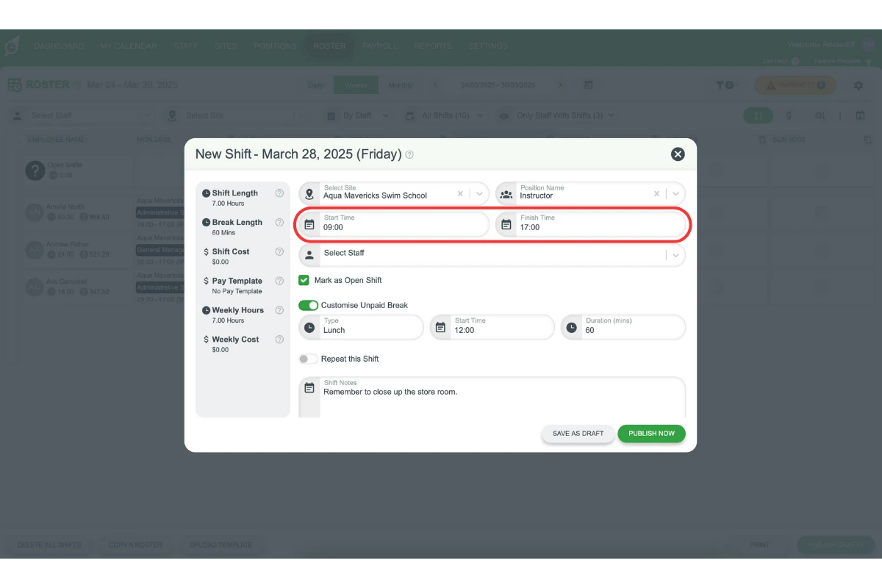Screen dimensions: 882x588
Task: Click the help icon next to New Shift title
Action: (x=409, y=155)
